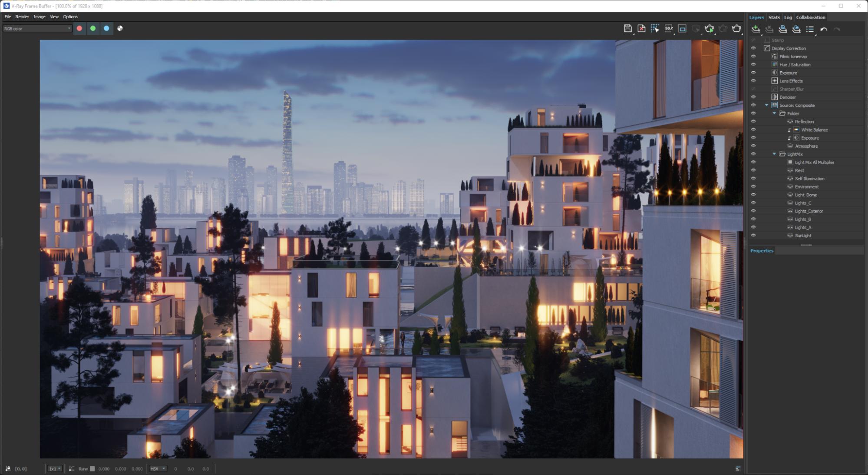Start a render with the teapot icon
This screenshot has width=868, height=475.
(x=710, y=28)
